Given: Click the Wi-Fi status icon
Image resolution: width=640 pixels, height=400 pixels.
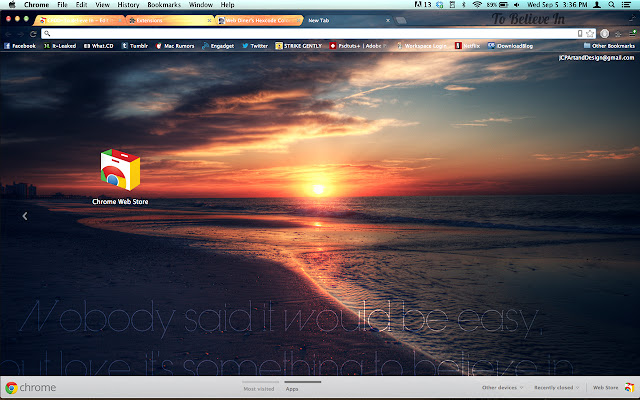Looking at the screenshot, I should (477, 5).
